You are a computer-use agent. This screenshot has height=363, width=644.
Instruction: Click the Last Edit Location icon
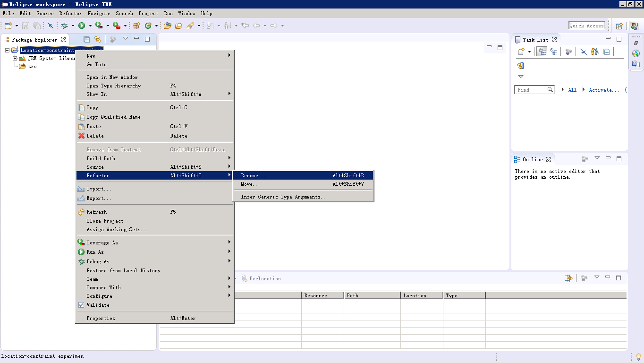[245, 26]
